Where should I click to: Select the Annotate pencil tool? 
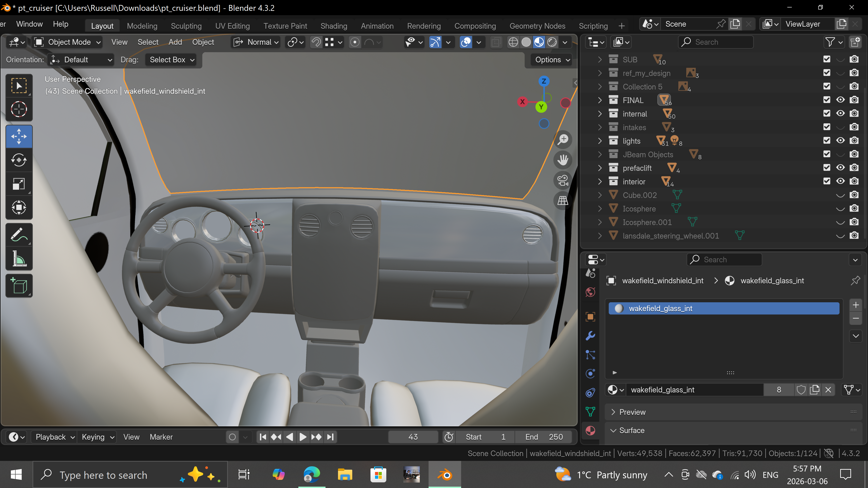click(19, 235)
